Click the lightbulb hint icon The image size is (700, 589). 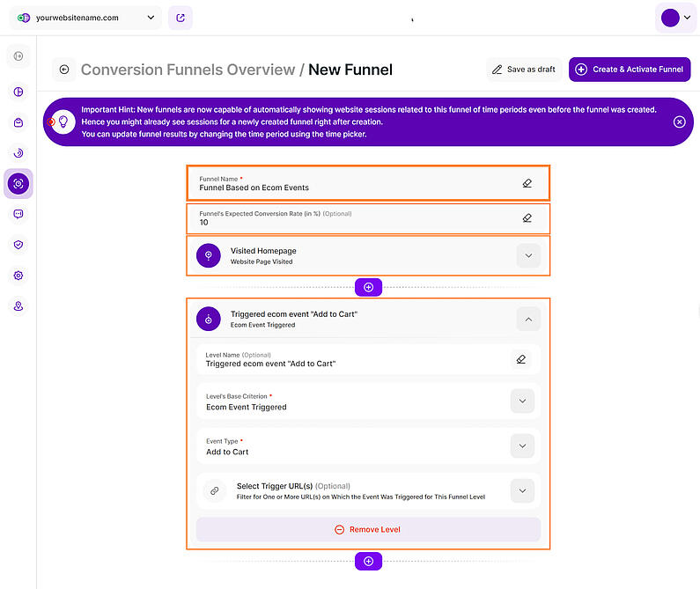point(64,121)
